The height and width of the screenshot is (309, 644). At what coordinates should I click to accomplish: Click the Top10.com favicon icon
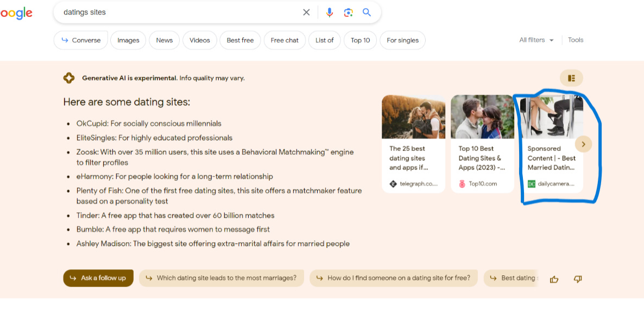(462, 184)
